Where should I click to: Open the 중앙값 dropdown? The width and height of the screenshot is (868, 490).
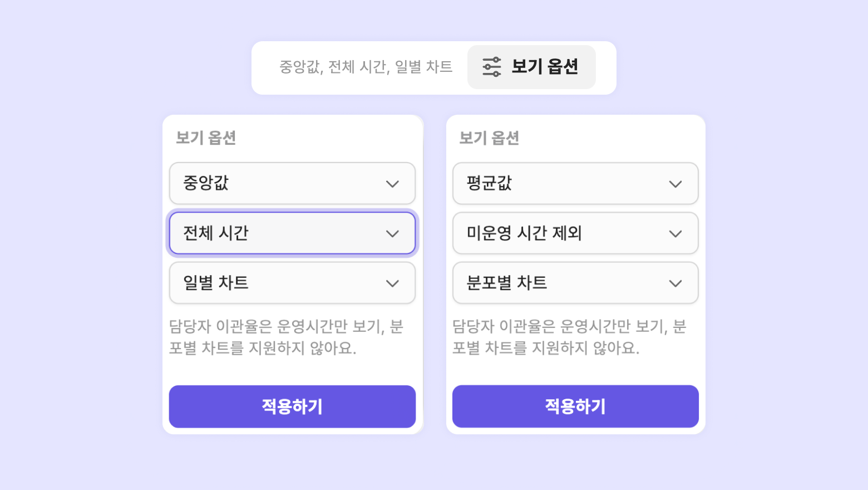coord(278,183)
